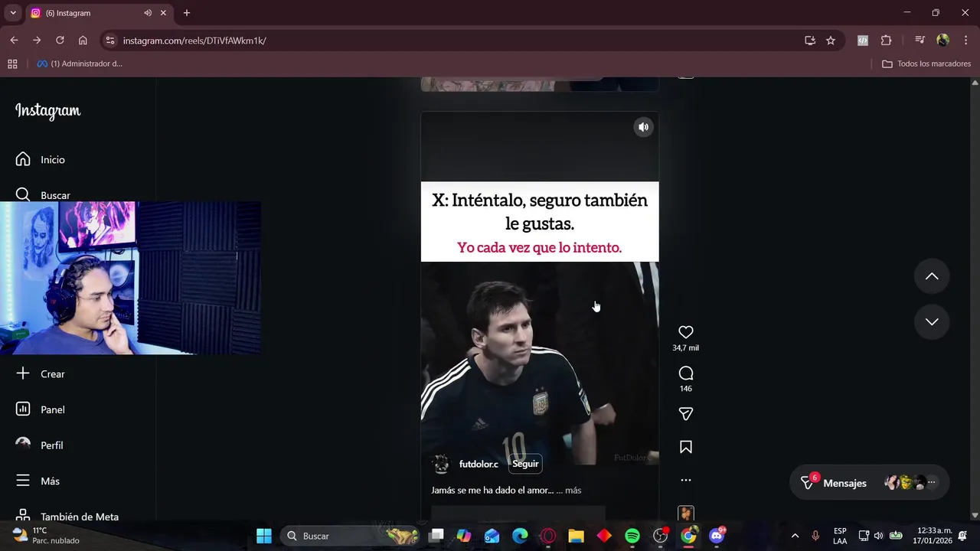The height and width of the screenshot is (551, 980).
Task: Open the weather widget in taskbar
Action: point(47,536)
